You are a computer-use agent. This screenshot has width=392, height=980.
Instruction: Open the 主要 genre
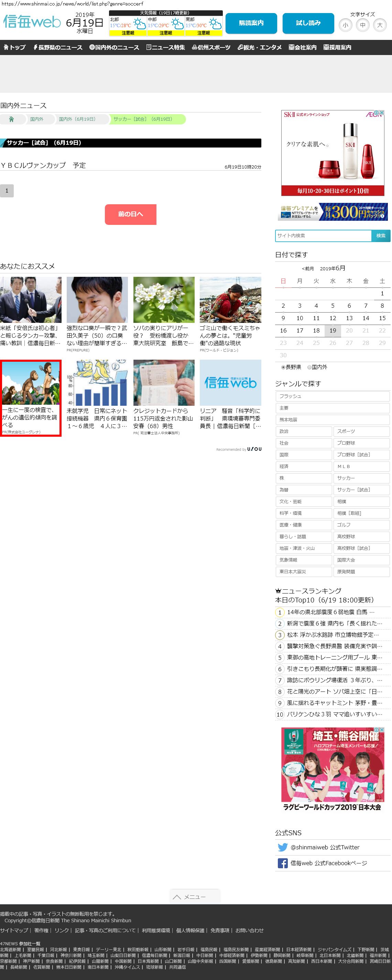(332, 408)
